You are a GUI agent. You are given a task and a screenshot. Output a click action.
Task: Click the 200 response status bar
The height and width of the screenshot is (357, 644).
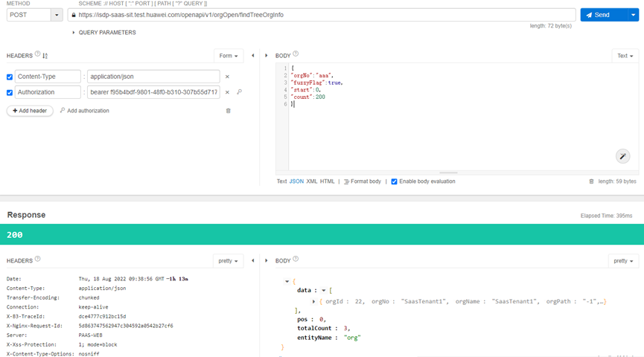tap(322, 234)
